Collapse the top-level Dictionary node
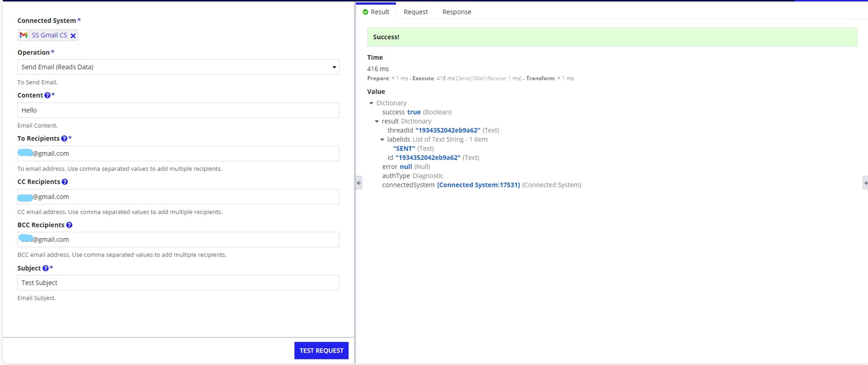Viewport: 868px width, 365px height. click(x=371, y=103)
